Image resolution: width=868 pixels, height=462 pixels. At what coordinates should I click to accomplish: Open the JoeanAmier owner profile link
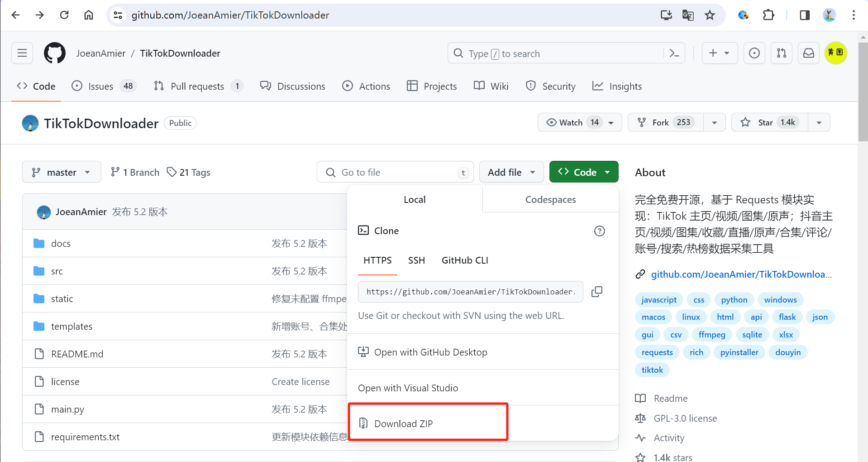click(x=101, y=53)
